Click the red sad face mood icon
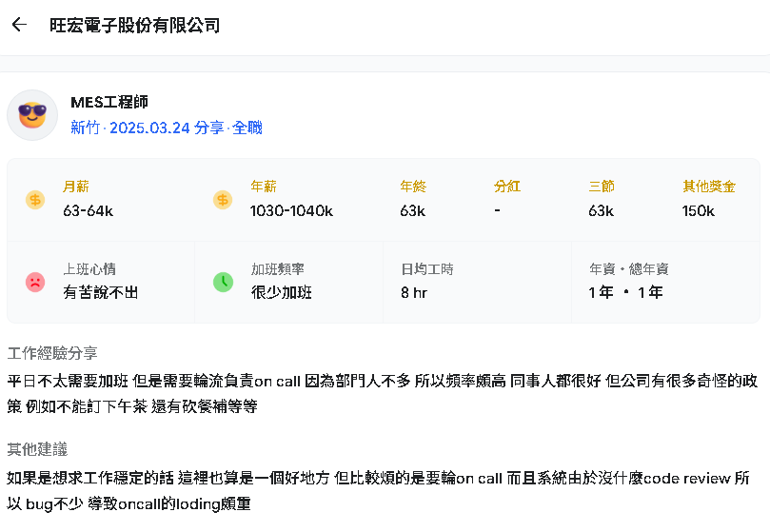Viewport: 770px width, 532px height. [x=35, y=282]
